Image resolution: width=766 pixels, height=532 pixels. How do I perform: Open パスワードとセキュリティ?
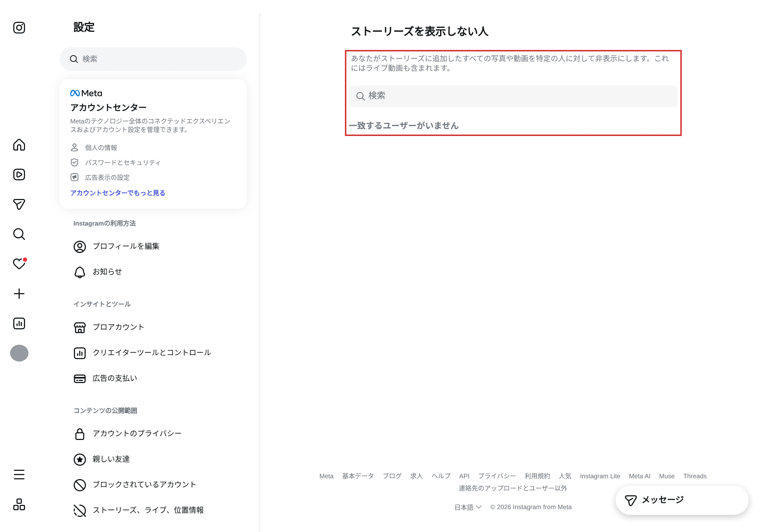point(115,162)
